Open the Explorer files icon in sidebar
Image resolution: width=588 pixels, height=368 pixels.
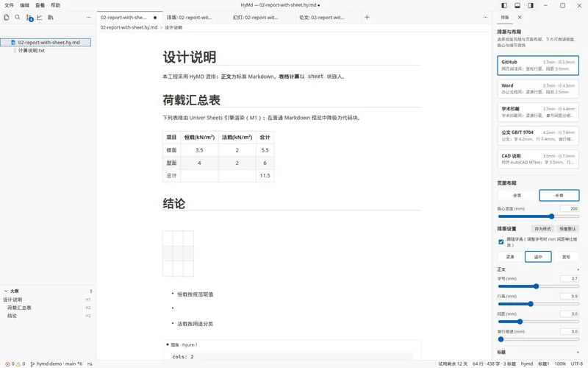tap(7, 17)
